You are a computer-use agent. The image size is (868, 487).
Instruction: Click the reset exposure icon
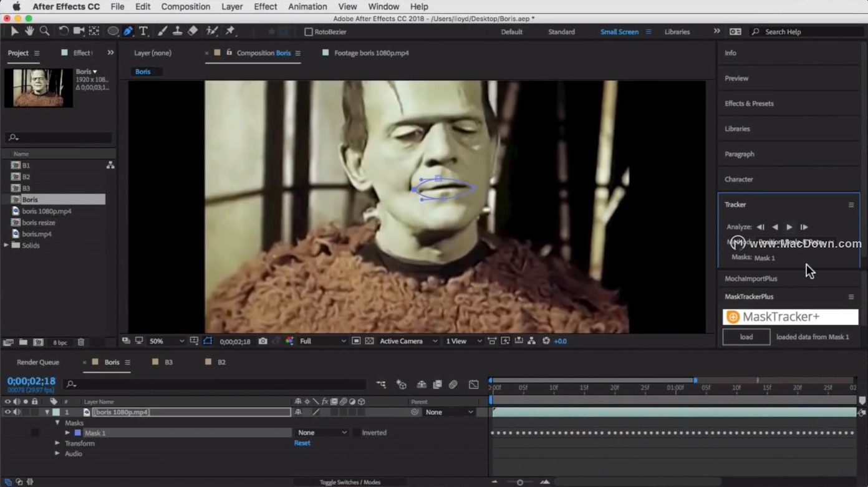[546, 341]
